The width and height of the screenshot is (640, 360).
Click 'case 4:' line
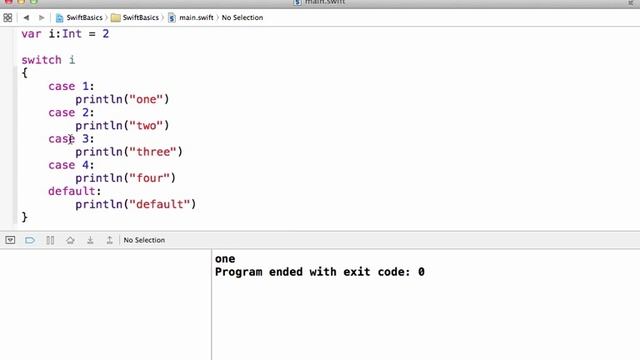click(71, 165)
